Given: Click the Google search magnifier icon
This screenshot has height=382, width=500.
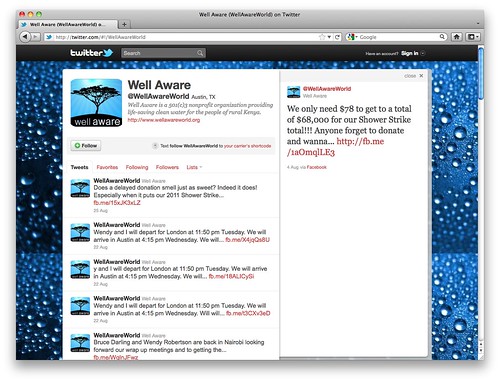Looking at the screenshot, I should [x=442, y=37].
